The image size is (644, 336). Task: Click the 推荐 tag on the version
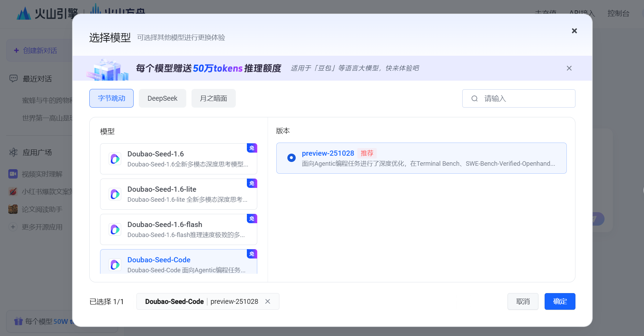point(367,153)
